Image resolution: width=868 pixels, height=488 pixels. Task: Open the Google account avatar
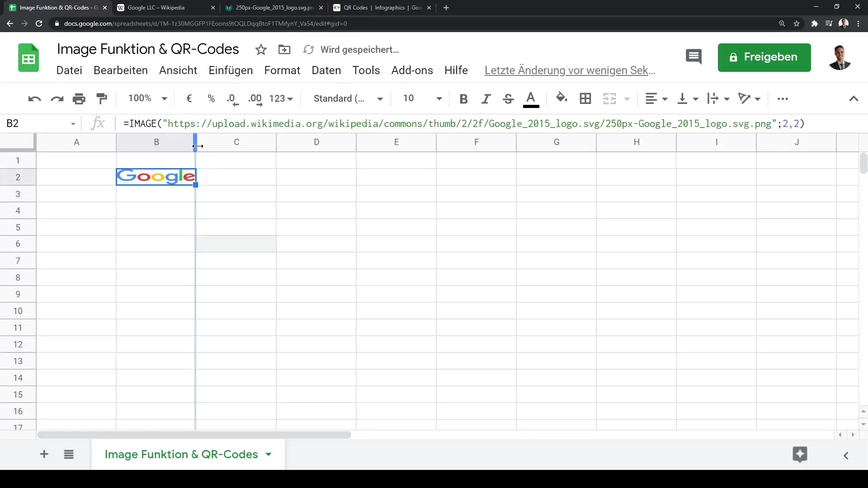coord(840,57)
